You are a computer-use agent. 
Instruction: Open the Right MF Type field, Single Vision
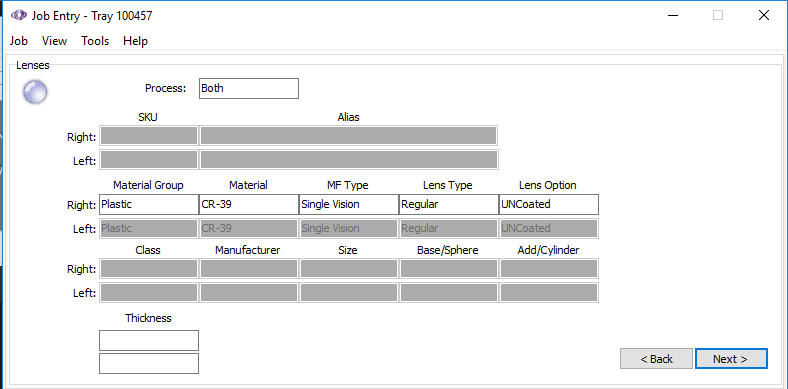(x=349, y=205)
